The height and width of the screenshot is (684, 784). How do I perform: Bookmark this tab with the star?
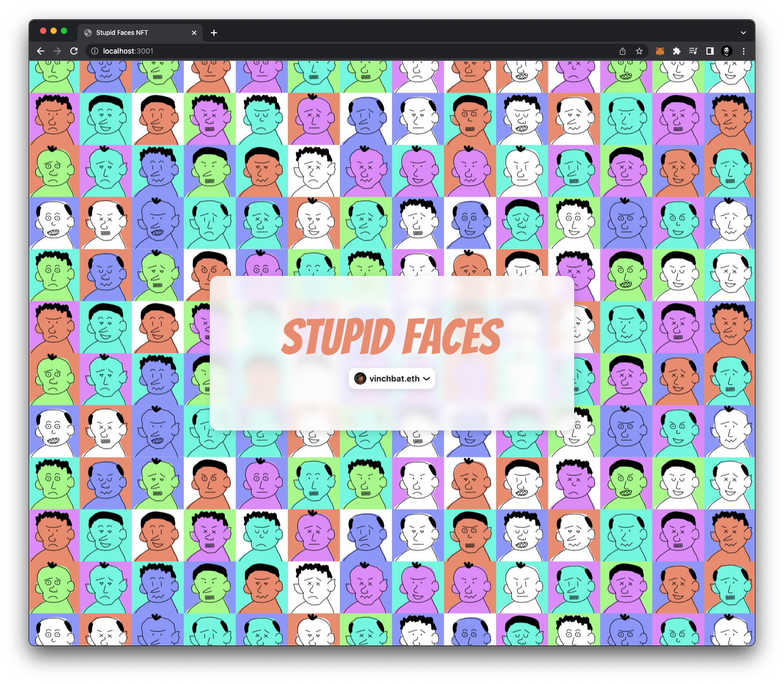pyautogui.click(x=639, y=51)
